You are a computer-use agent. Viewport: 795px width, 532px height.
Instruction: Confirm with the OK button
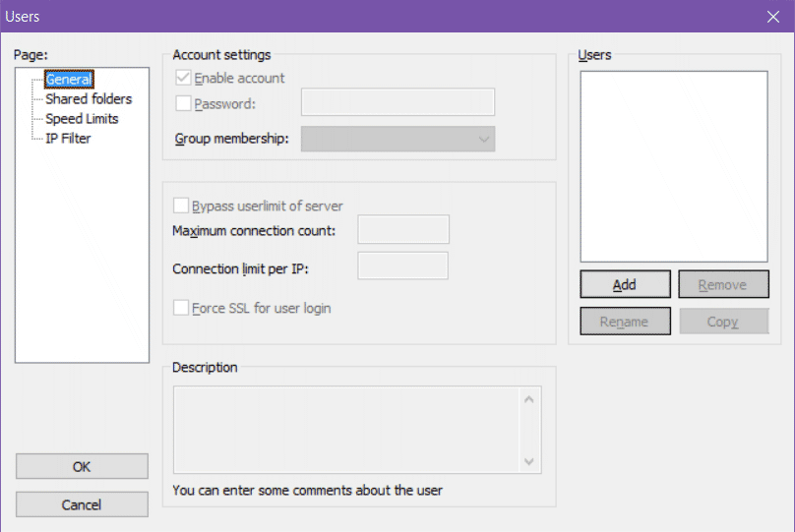[82, 467]
